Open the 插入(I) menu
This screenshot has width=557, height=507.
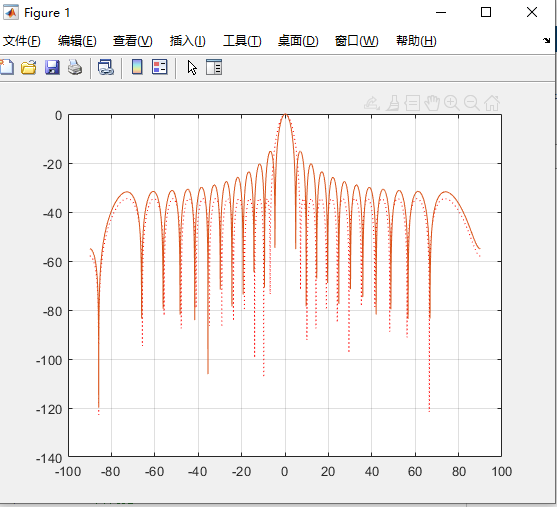[x=188, y=41]
